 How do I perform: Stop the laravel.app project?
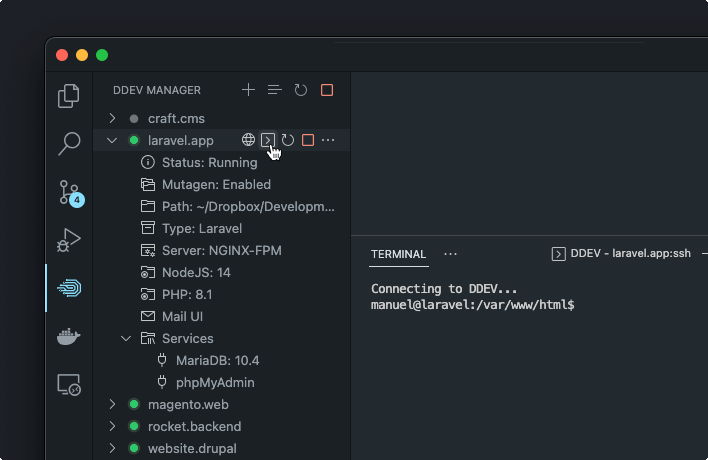coord(308,140)
